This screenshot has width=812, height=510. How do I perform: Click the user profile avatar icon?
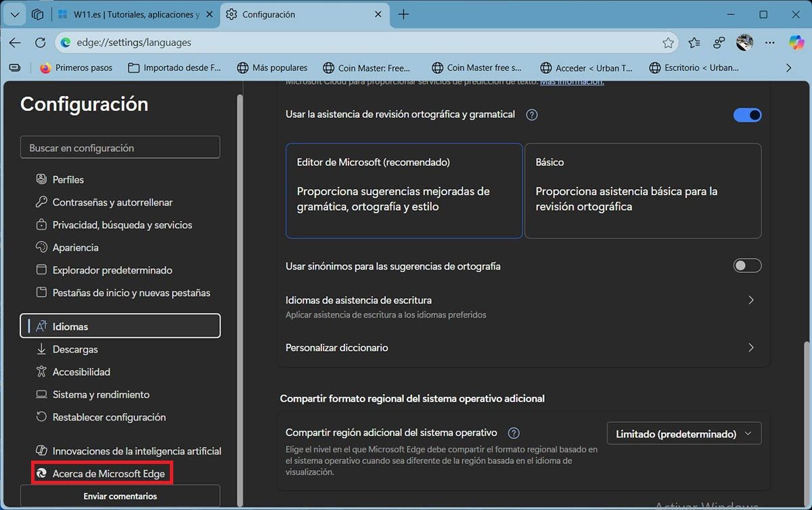point(744,43)
